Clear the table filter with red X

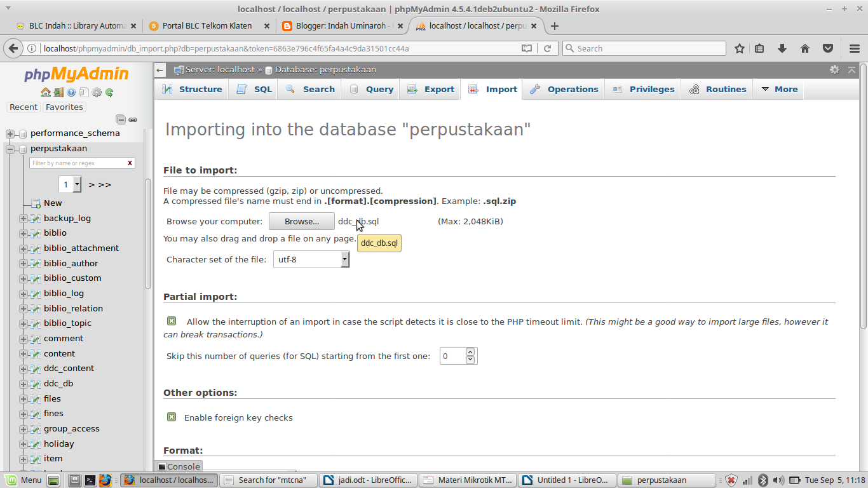(x=130, y=163)
